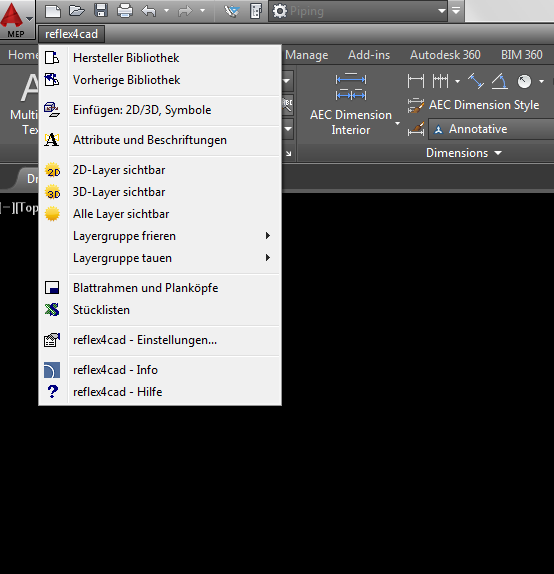554x574 pixels.
Task: Show reflex4cad - Info
Action: (160, 370)
